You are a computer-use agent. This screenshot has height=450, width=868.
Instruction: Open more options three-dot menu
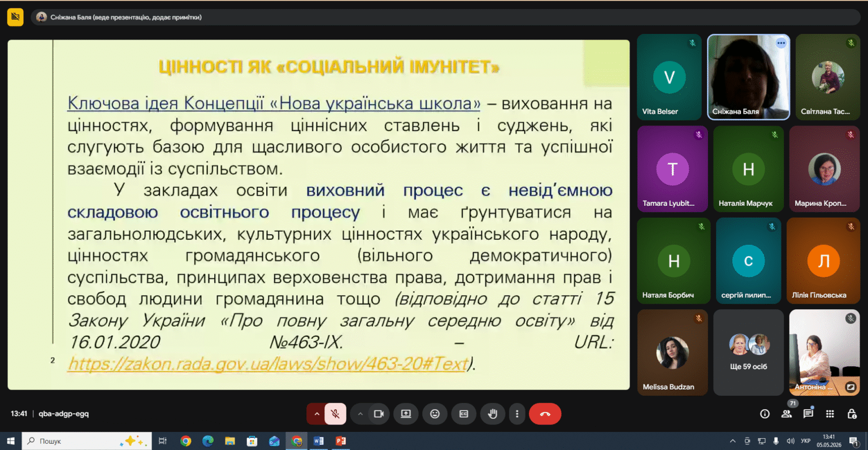click(517, 414)
